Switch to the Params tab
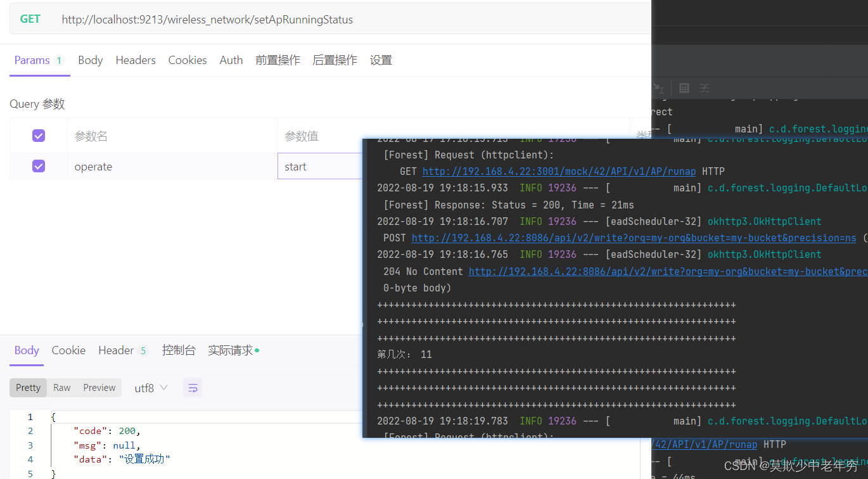 39,60
